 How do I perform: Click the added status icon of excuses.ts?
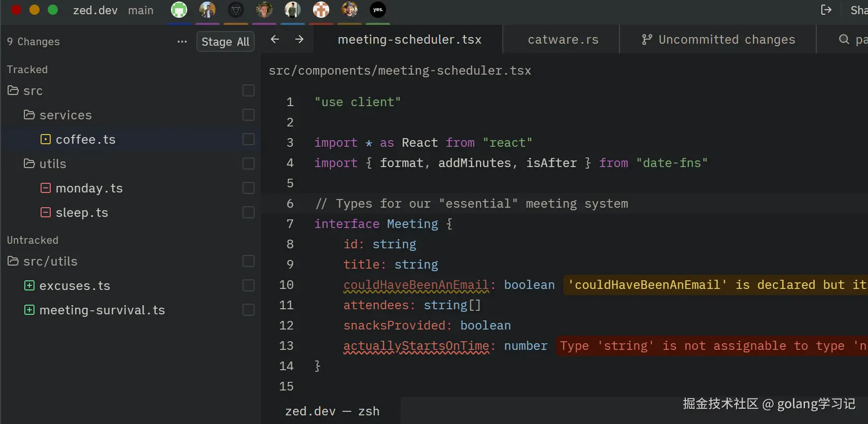(29, 285)
